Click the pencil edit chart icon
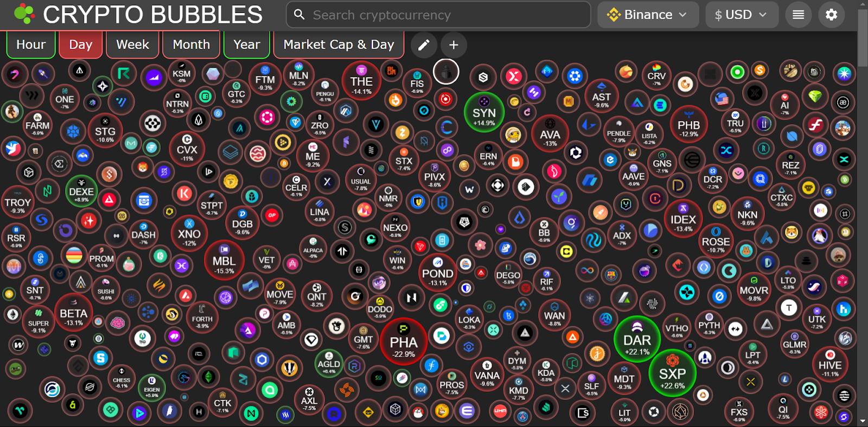The height and width of the screenshot is (427, 868). point(424,45)
